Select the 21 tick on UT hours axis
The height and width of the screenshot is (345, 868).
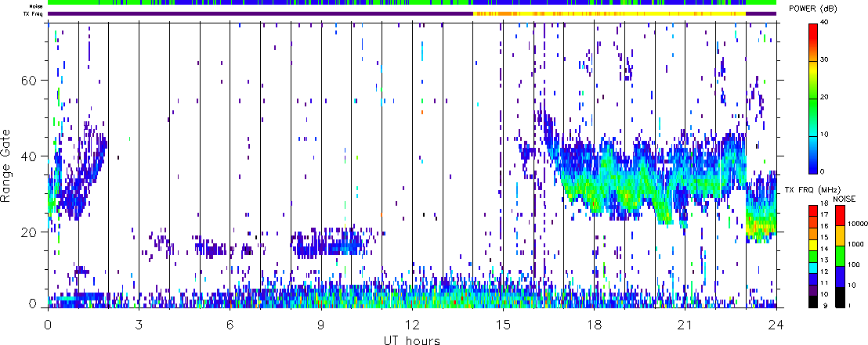685,323
